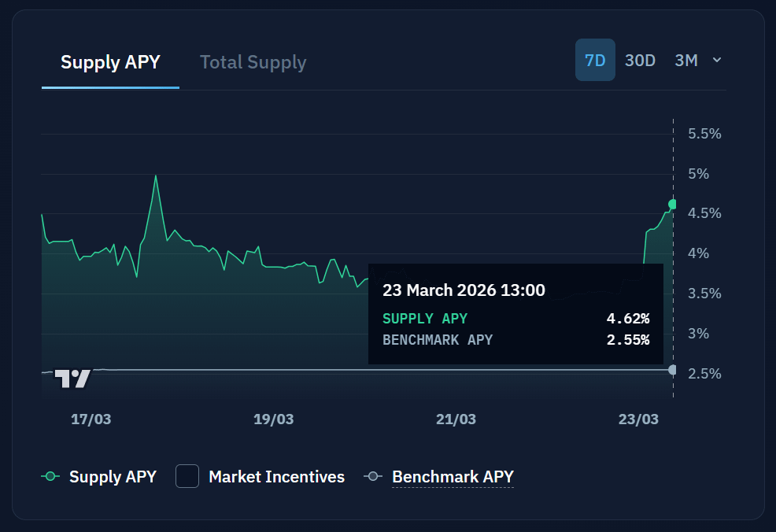Select the Supply APY tab

pos(110,62)
